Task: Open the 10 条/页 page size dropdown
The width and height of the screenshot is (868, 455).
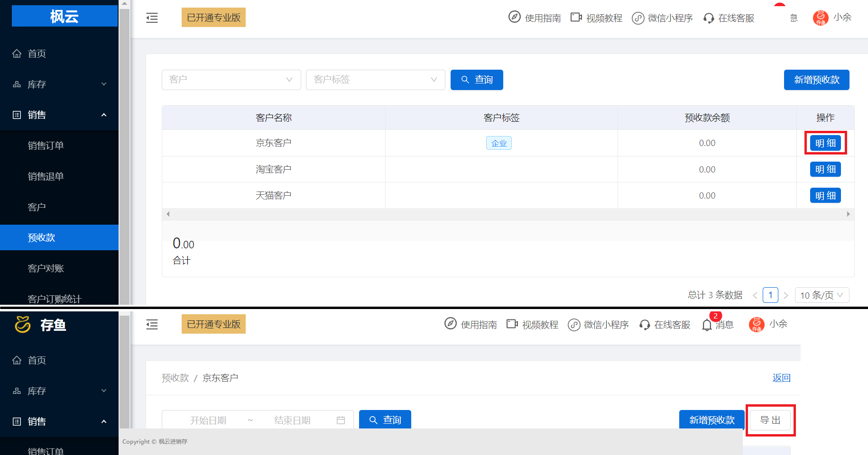Action: (x=822, y=295)
